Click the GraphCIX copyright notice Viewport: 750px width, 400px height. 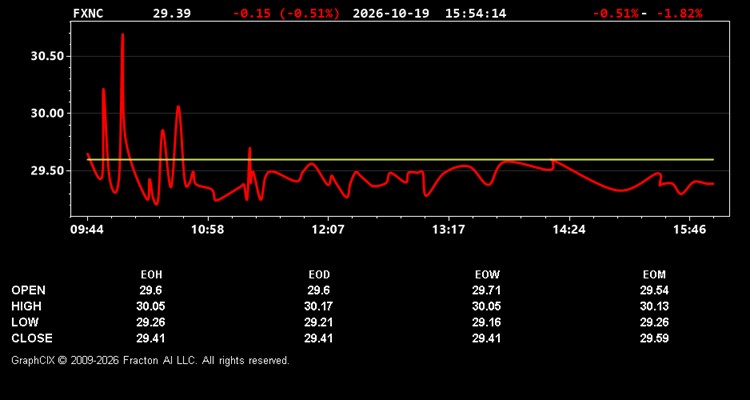pos(151,360)
